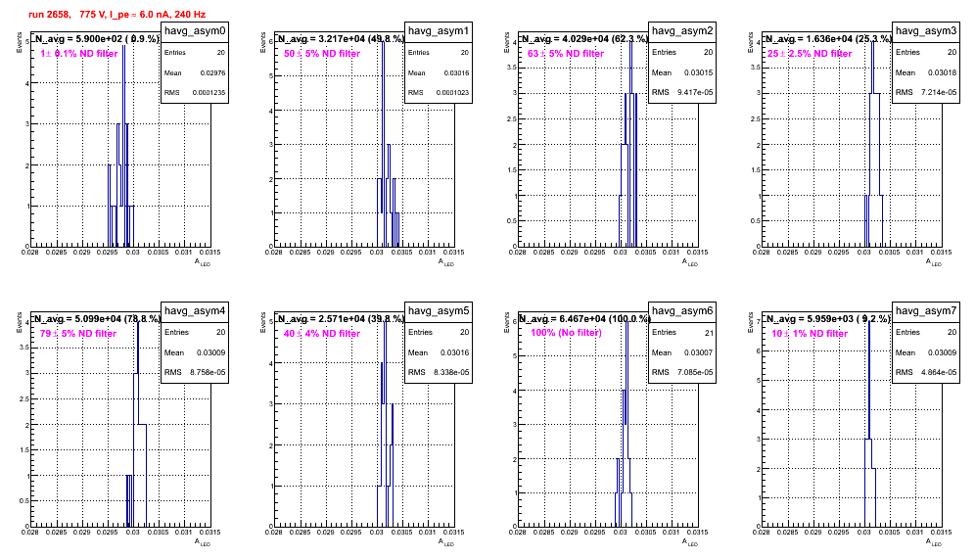The width and height of the screenshot is (975, 560).
Task: Click the Events y-axis label of havg_asym4
Action: tap(19, 322)
